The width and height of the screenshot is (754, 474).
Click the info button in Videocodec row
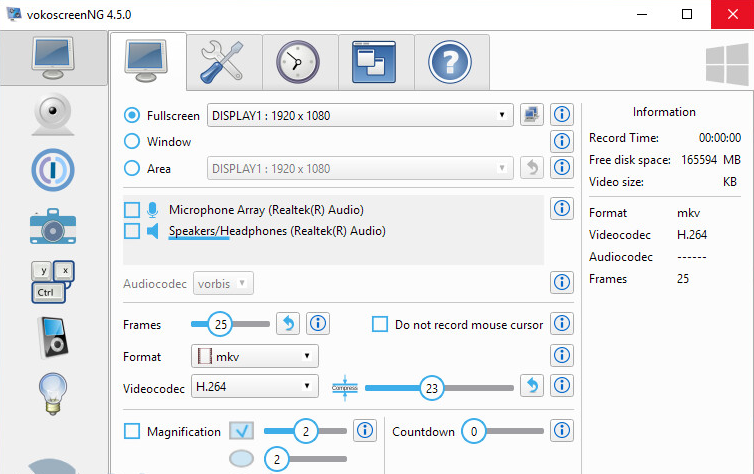coord(562,386)
